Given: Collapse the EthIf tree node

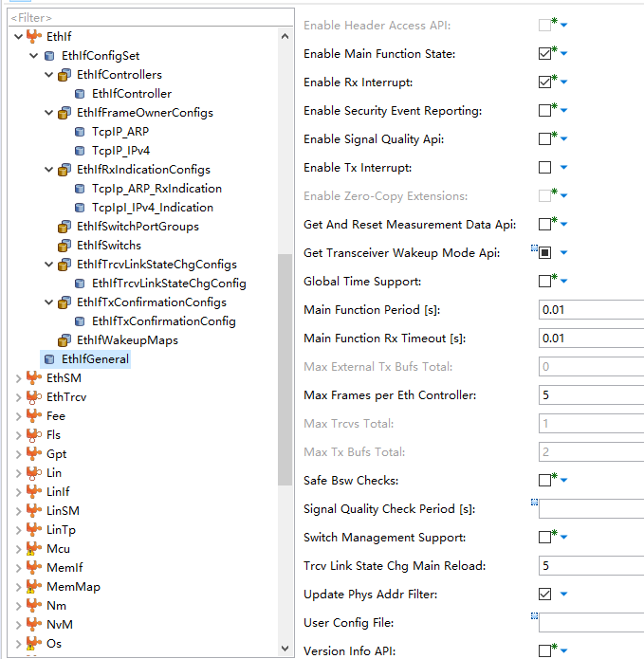Looking at the screenshot, I should point(18,37).
